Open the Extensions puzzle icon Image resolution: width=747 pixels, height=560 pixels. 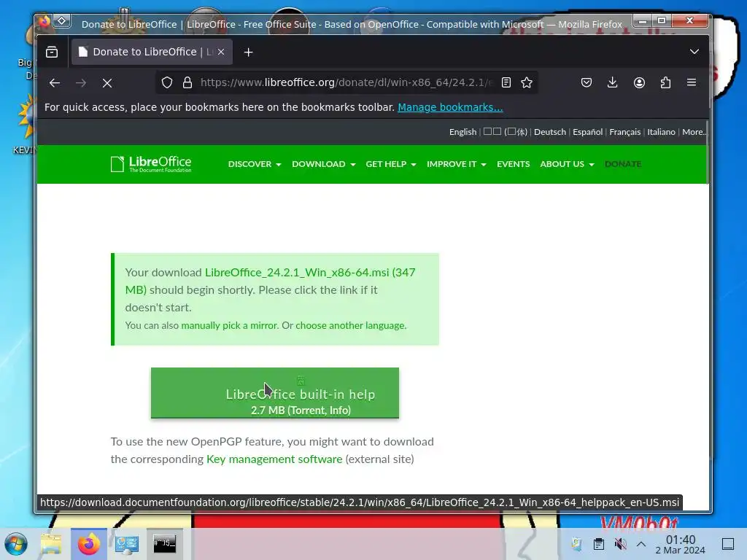coord(665,82)
